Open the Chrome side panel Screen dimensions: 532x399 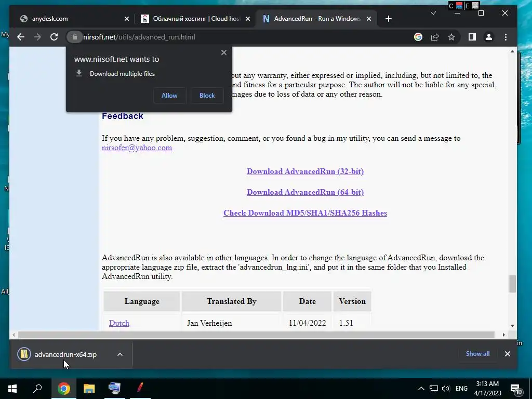point(472,37)
